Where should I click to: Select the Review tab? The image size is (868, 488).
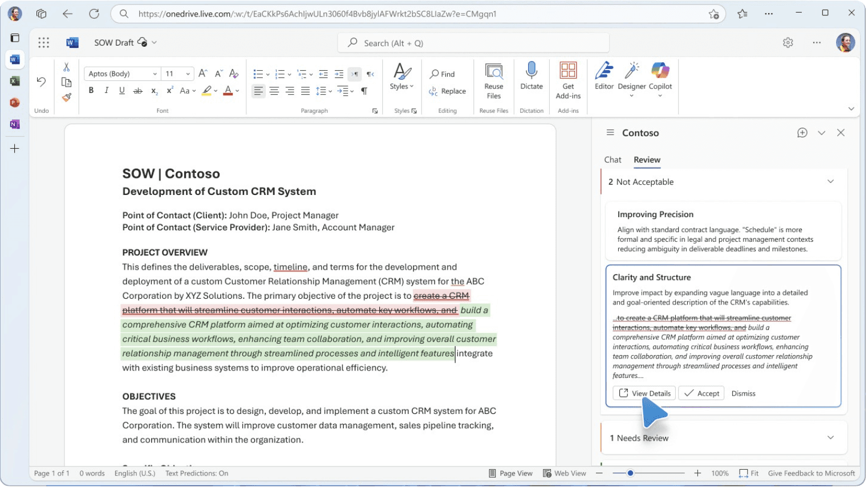click(x=647, y=160)
